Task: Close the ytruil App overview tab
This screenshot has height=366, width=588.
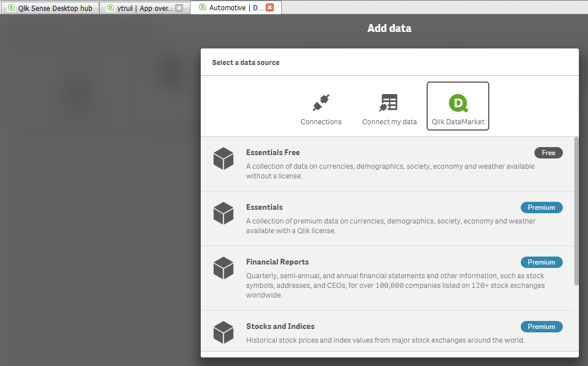Action: [179, 8]
